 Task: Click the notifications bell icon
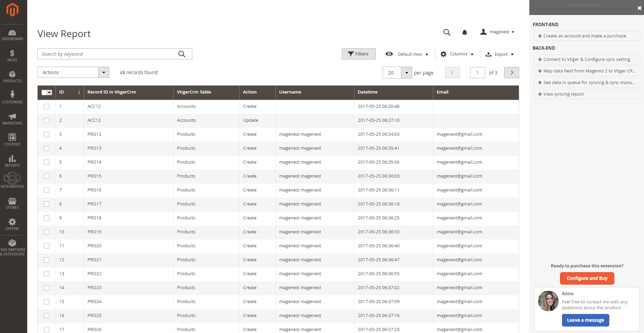[464, 32]
